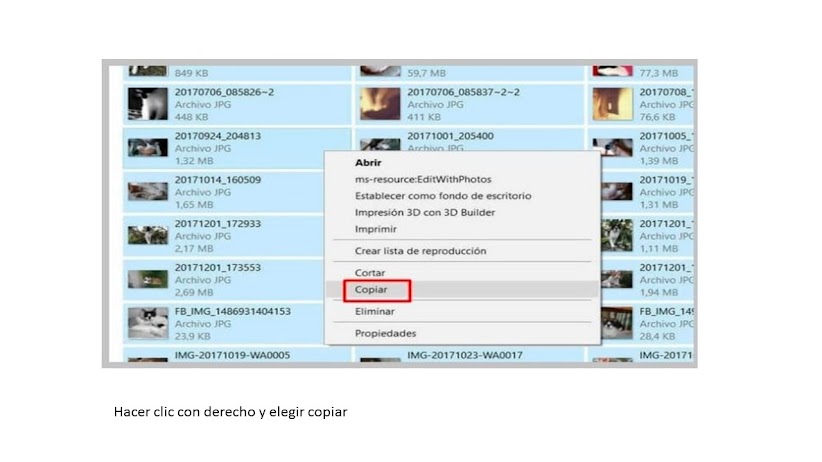Click the 1,32 MB size text
The width and height of the screenshot is (822, 462).
click(x=194, y=161)
